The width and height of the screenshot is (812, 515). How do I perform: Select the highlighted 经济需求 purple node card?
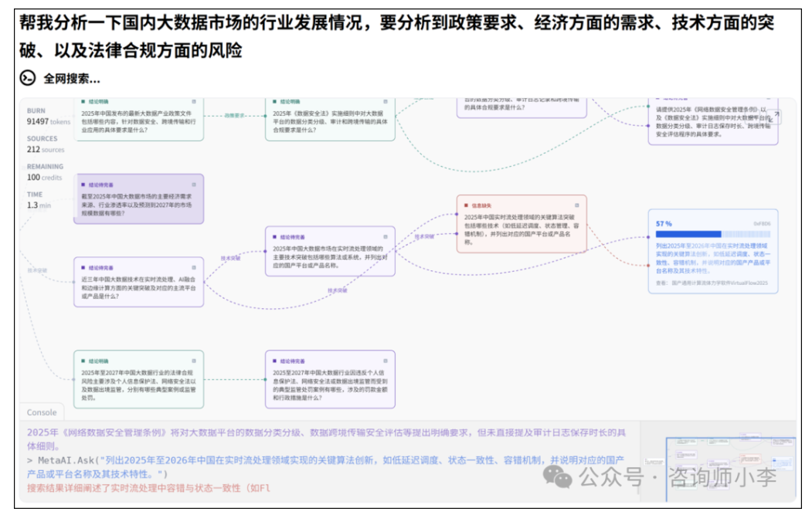pyautogui.click(x=139, y=199)
